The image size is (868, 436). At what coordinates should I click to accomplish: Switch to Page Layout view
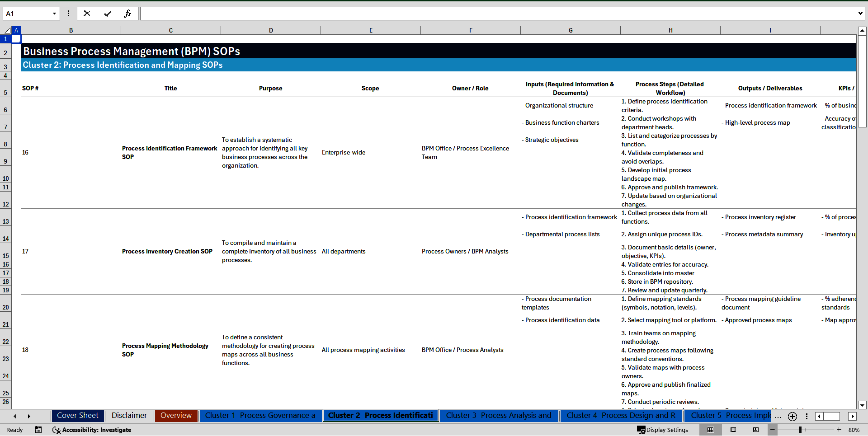[x=733, y=430]
